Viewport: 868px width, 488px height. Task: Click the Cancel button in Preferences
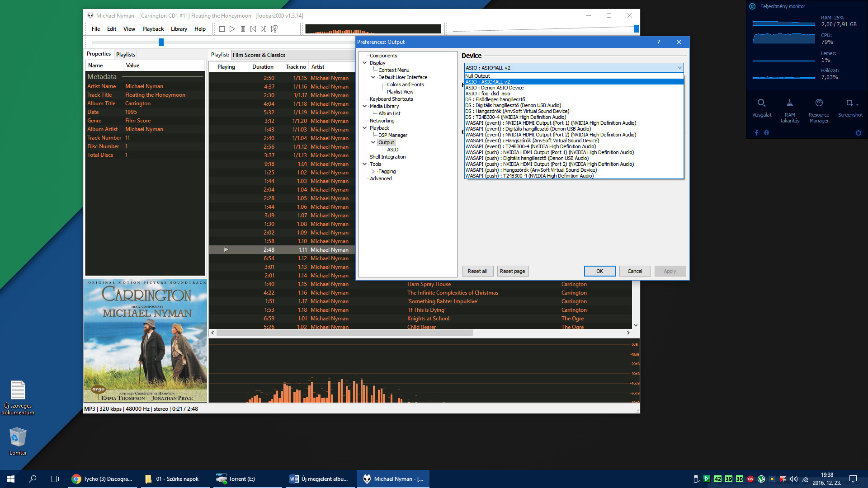click(635, 271)
